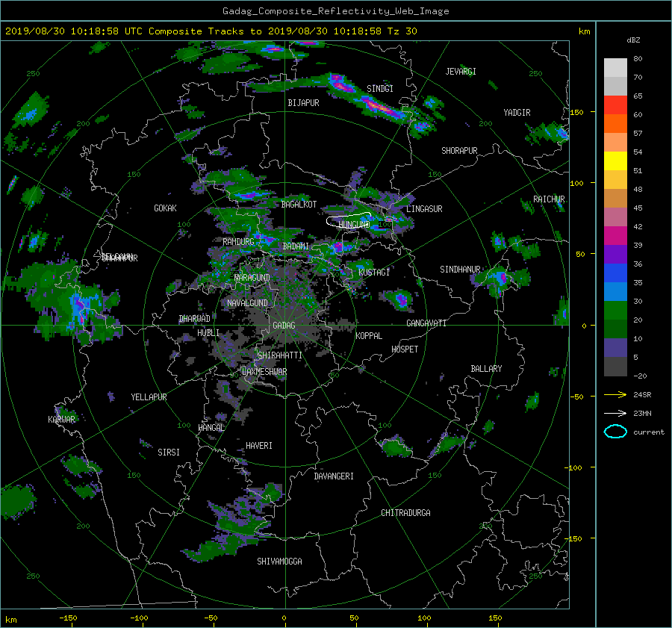Click the CHITRADURGA city label

[406, 513]
